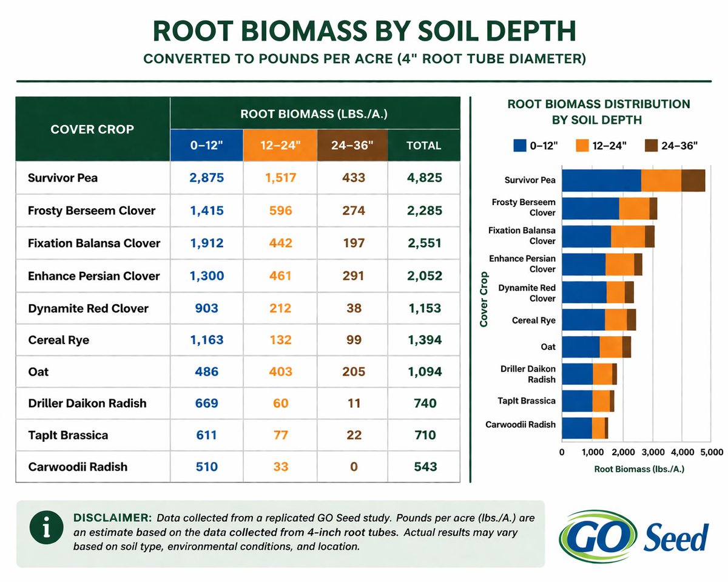This screenshot has width=728, height=582.
Task: Click the GO Seed logo
Action: (x=635, y=535)
